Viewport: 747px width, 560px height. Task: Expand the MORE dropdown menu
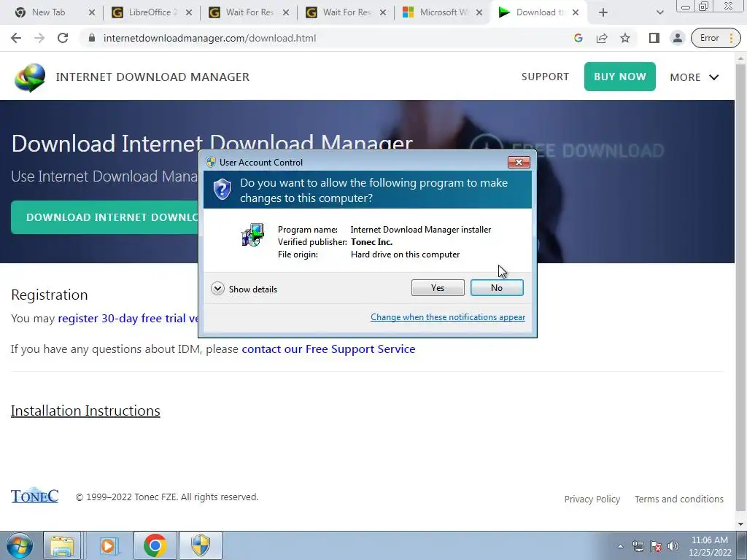[x=694, y=77]
